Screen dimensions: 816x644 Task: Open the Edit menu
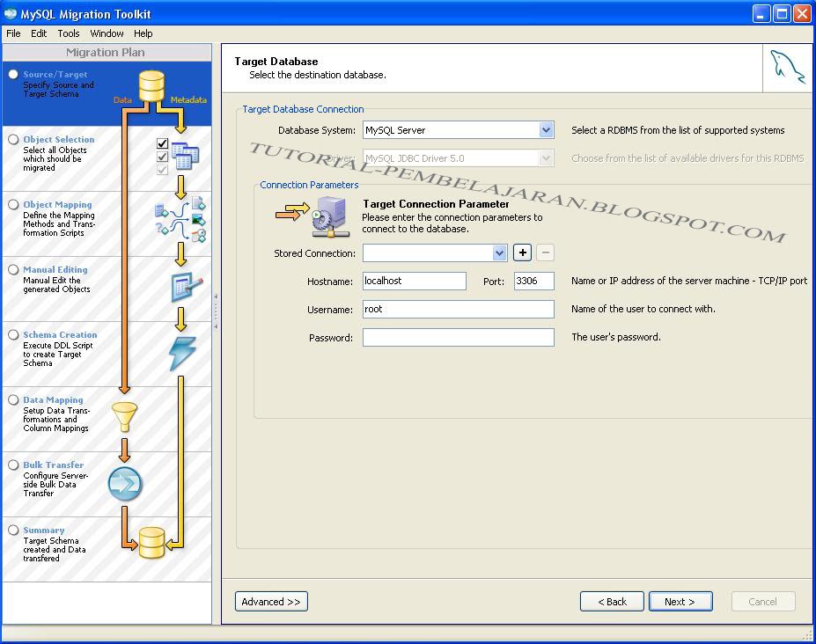(39, 33)
